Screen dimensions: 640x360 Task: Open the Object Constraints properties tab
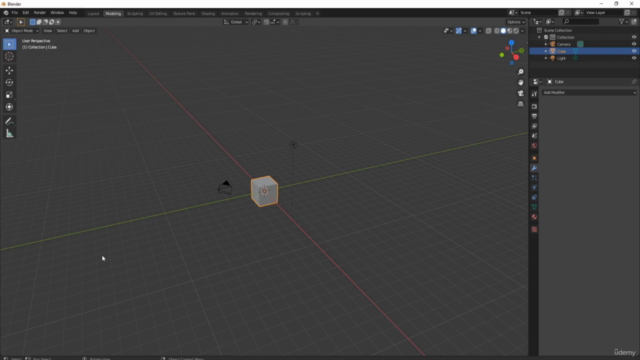pos(534,198)
